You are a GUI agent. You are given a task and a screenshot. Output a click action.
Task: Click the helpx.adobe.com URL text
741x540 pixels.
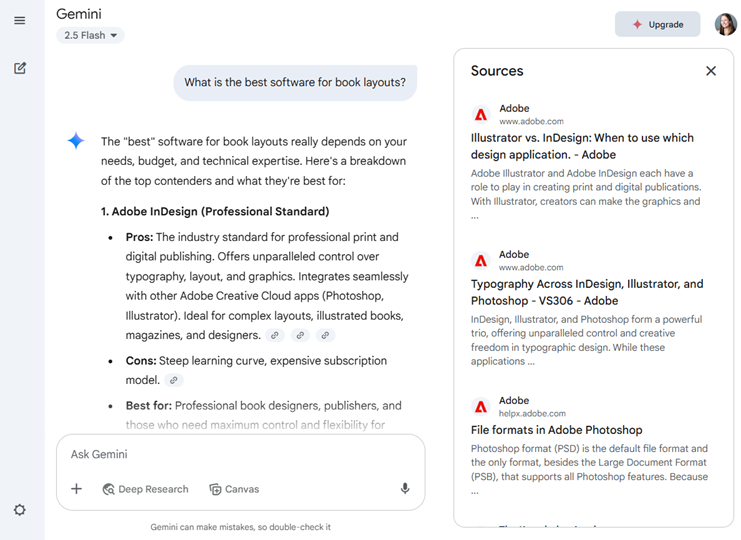(x=532, y=413)
